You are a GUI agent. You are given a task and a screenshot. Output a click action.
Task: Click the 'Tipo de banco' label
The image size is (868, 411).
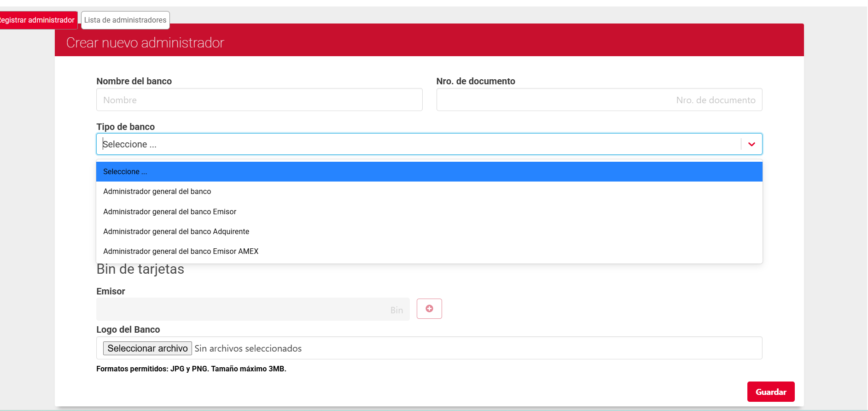click(125, 127)
